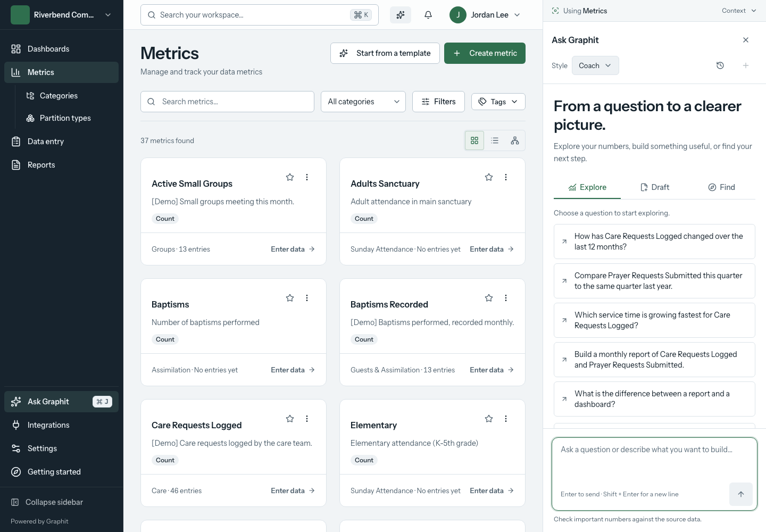Click the Create metric button
This screenshot has height=532, width=766.
coord(485,53)
